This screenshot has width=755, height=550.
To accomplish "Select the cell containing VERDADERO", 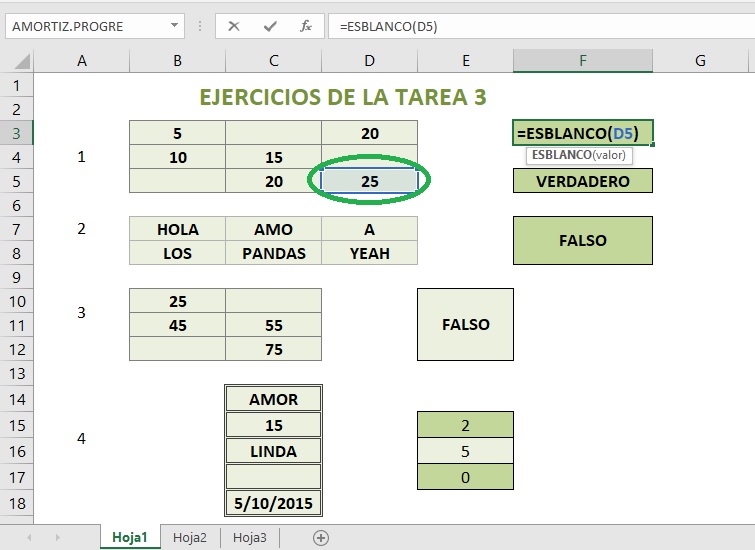I will 582,181.
